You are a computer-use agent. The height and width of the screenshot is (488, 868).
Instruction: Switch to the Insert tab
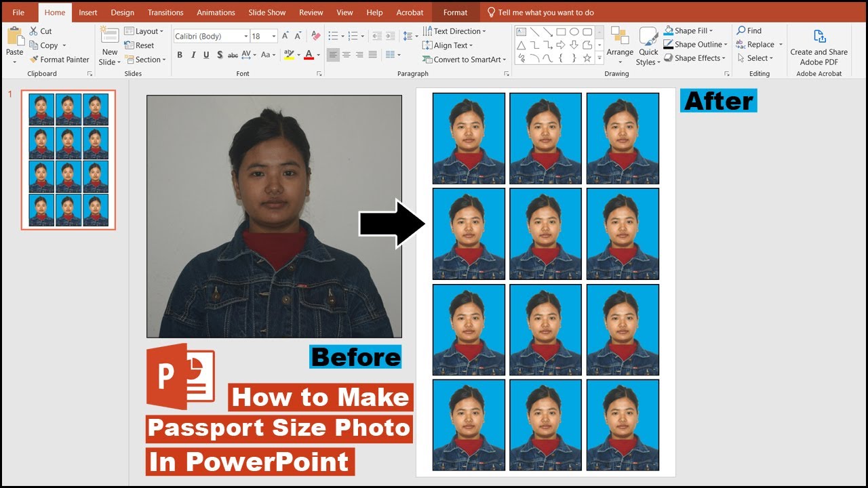(x=87, y=12)
